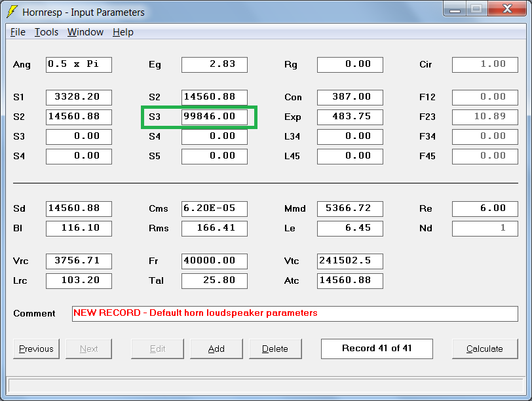Click the Calculate button

[485, 349]
